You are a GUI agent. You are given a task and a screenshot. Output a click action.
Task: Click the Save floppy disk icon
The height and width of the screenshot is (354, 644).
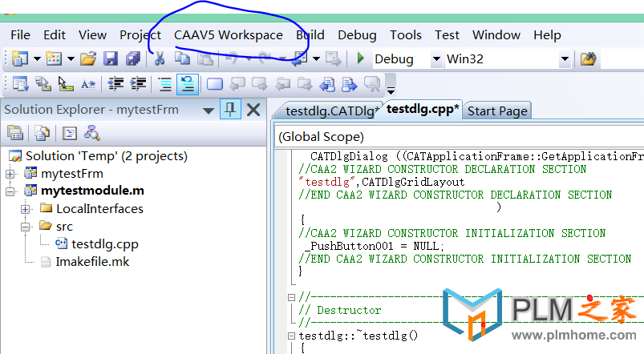pyautogui.click(x=111, y=58)
